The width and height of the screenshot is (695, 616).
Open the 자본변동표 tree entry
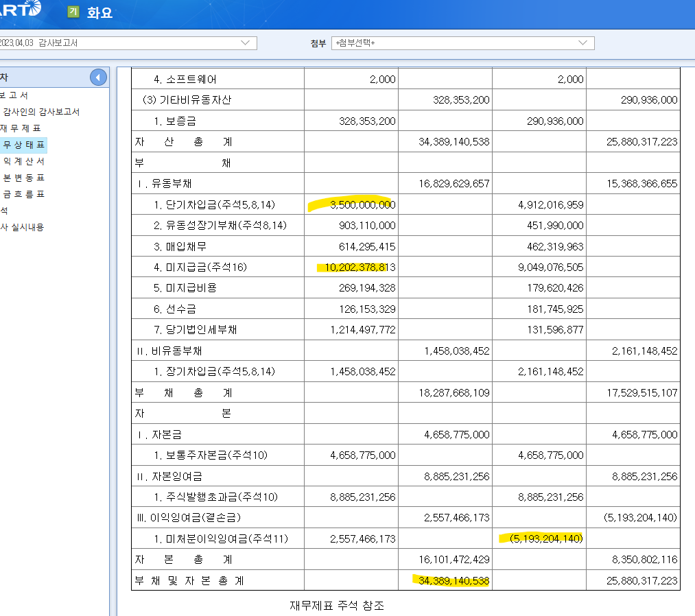pyautogui.click(x=23, y=178)
